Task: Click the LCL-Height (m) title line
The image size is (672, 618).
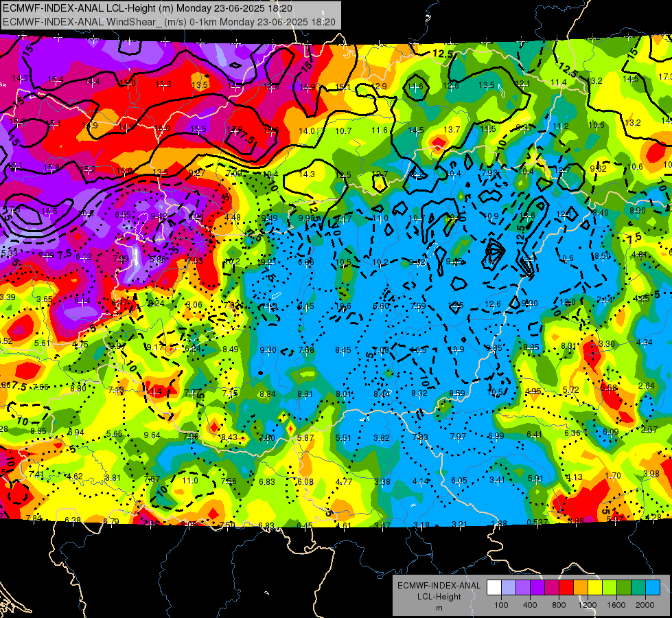Action: [148, 8]
